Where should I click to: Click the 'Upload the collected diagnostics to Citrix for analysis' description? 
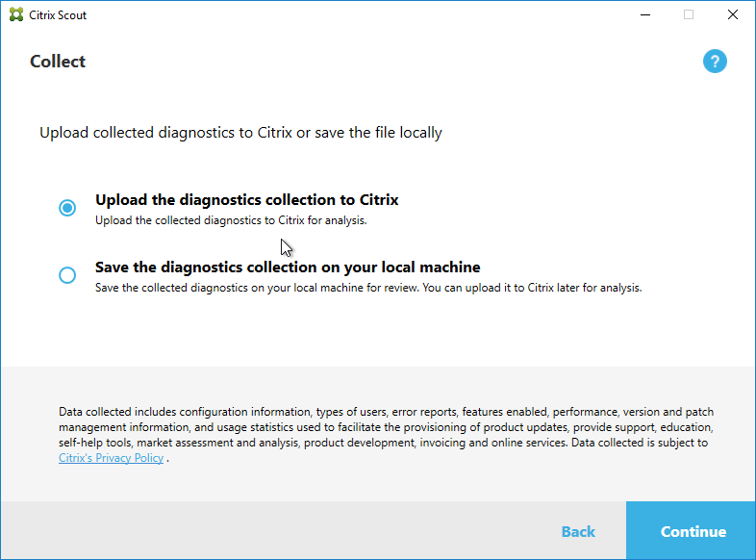231,220
